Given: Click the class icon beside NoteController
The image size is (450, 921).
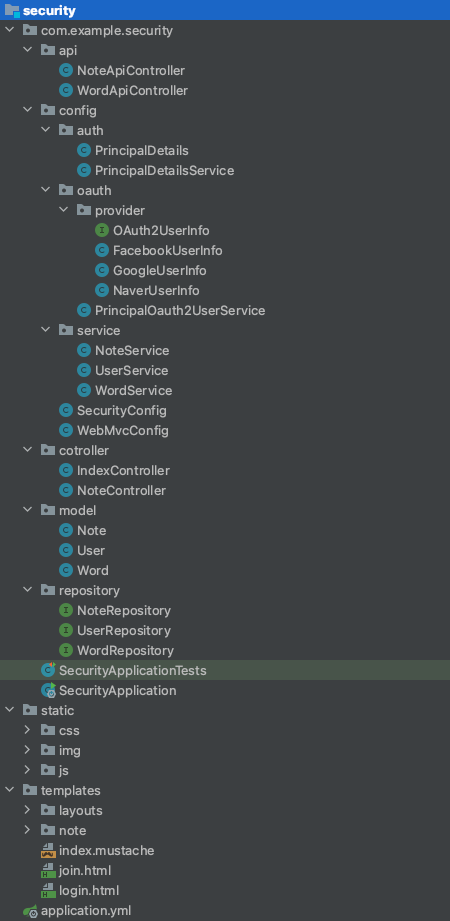Looking at the screenshot, I should tap(66, 490).
